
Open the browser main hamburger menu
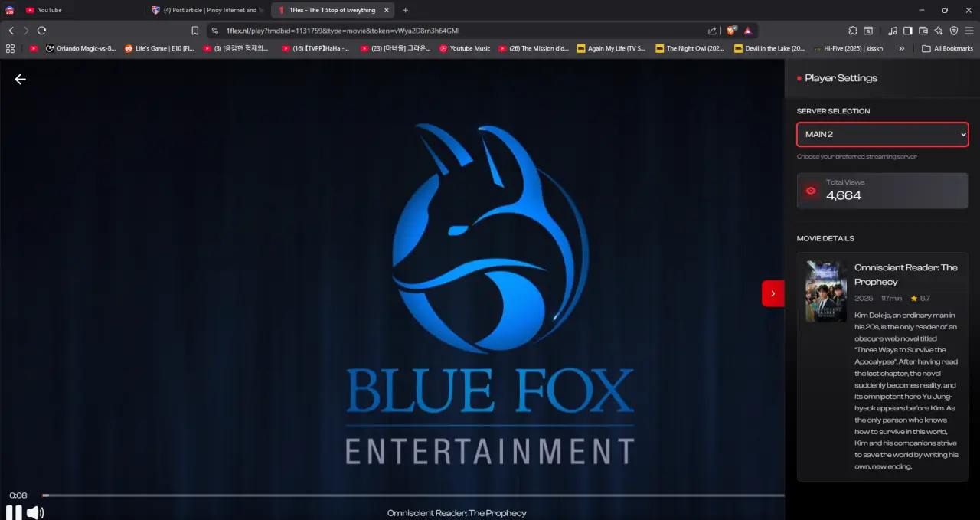click(969, 31)
